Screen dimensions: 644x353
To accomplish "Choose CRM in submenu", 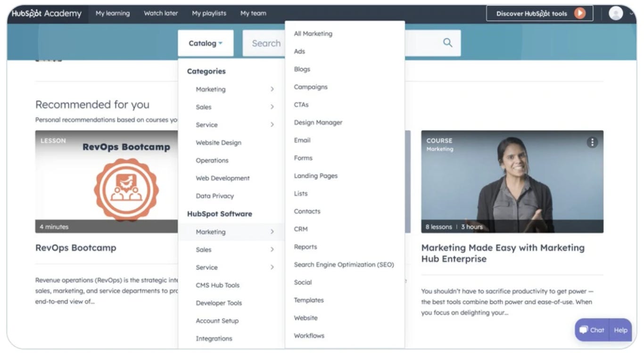I will pyautogui.click(x=301, y=229).
